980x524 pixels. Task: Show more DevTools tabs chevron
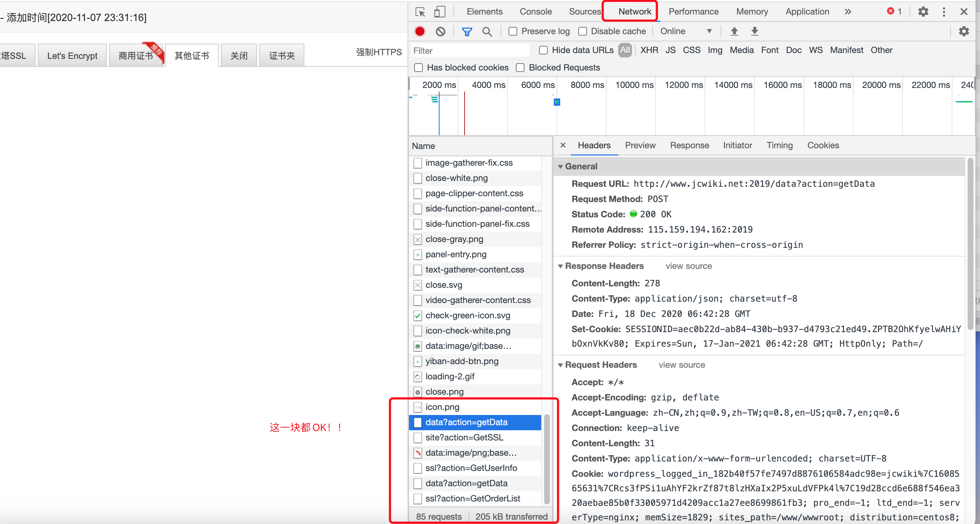click(x=848, y=12)
